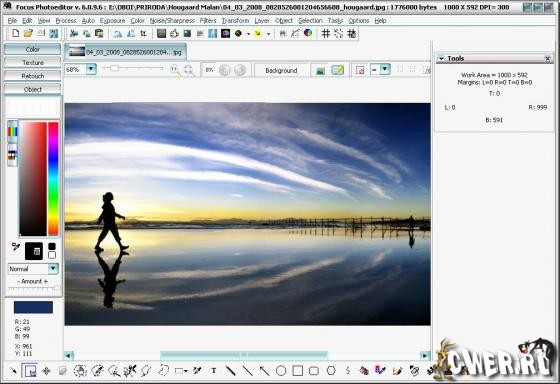Viewport: 560px width, 384px height.
Task: Collapse the Tools panel with its arrow
Action: click(441, 58)
